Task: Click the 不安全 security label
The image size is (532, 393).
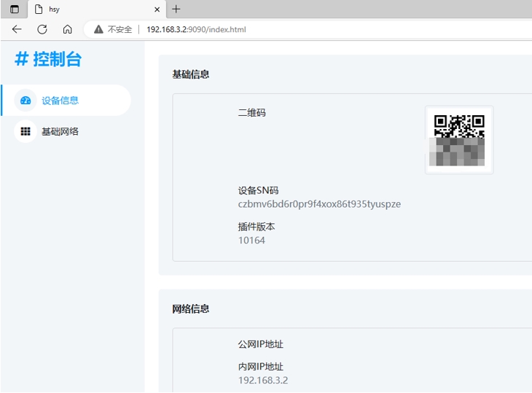Action: [x=120, y=29]
